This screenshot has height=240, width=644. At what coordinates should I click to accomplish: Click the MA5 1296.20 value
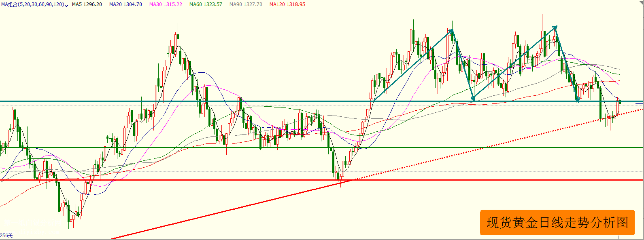coord(87,4)
